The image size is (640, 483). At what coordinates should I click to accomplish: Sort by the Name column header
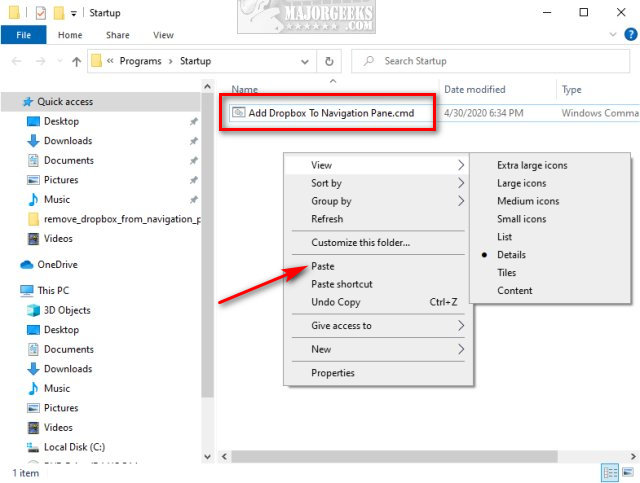tap(244, 89)
